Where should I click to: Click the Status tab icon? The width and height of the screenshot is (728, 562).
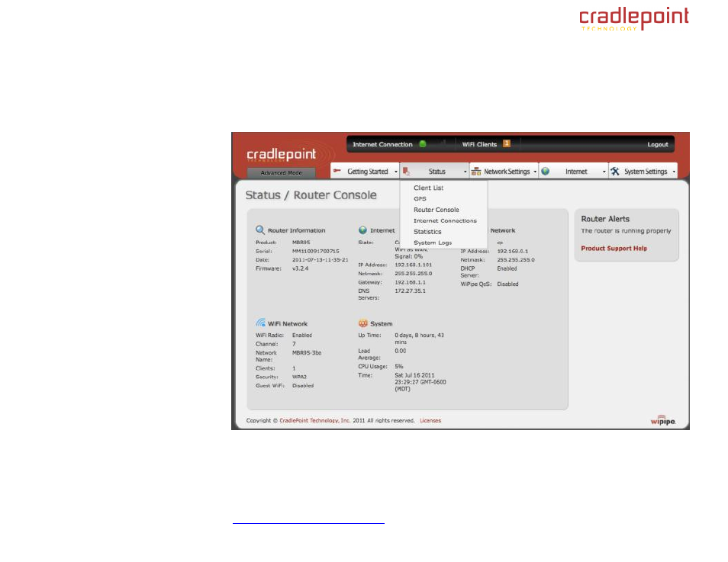pyautogui.click(x=406, y=172)
